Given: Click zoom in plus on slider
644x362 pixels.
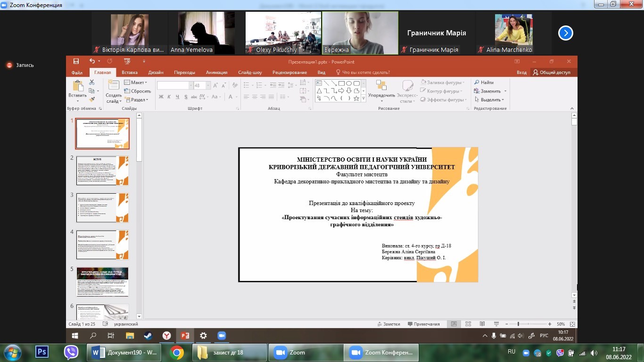Looking at the screenshot, I should [550, 324].
